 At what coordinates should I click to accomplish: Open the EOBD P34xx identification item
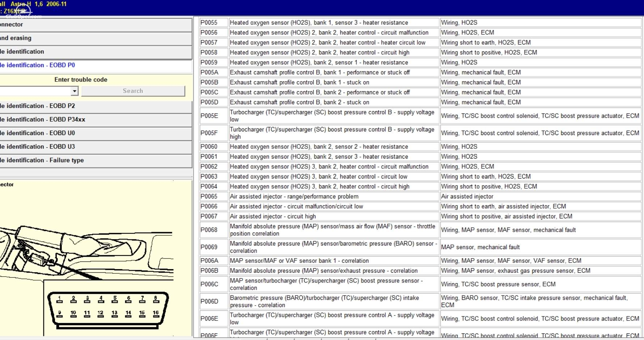pos(96,119)
